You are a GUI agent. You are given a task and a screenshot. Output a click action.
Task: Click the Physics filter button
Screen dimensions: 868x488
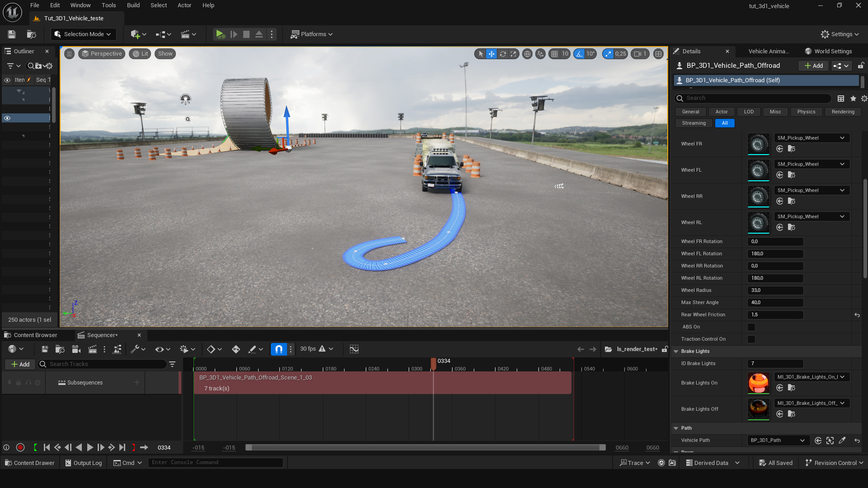(806, 112)
